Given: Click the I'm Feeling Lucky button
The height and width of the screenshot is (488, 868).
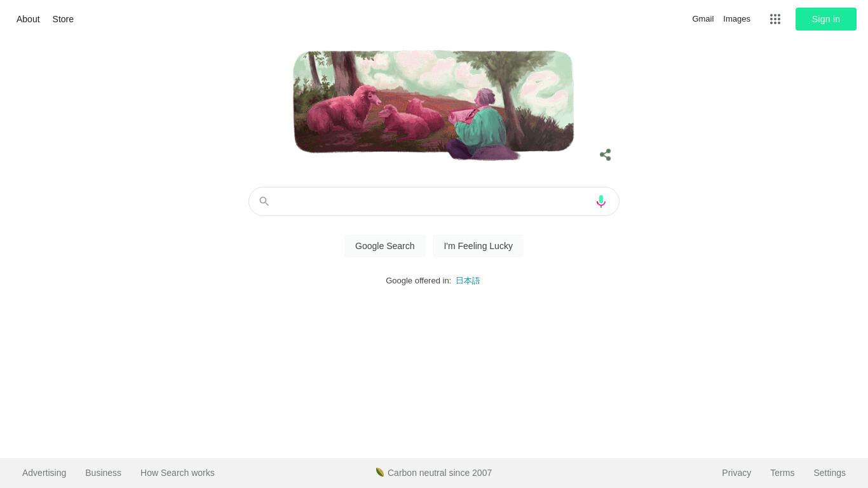Looking at the screenshot, I should pyautogui.click(x=478, y=246).
